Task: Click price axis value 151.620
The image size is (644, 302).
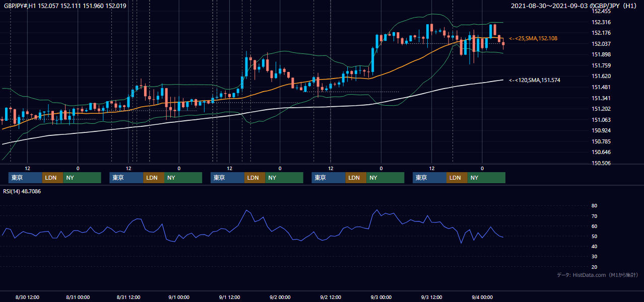Action: (601, 77)
